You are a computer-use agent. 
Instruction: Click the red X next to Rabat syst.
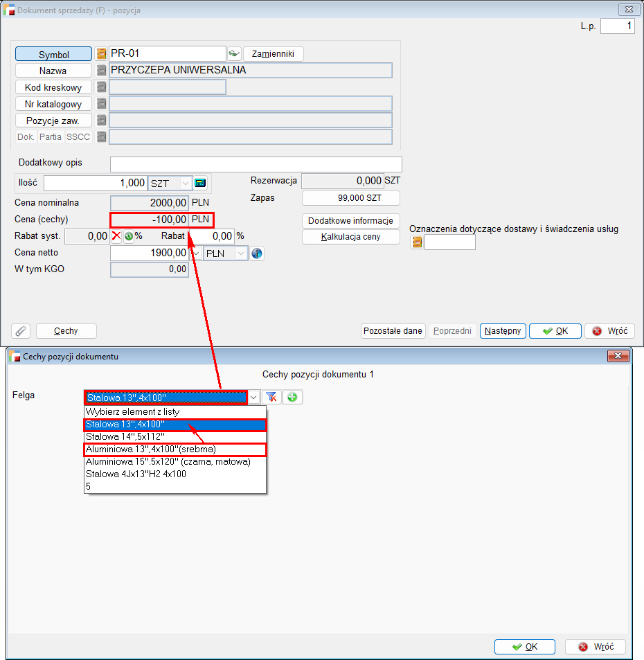pyautogui.click(x=116, y=236)
